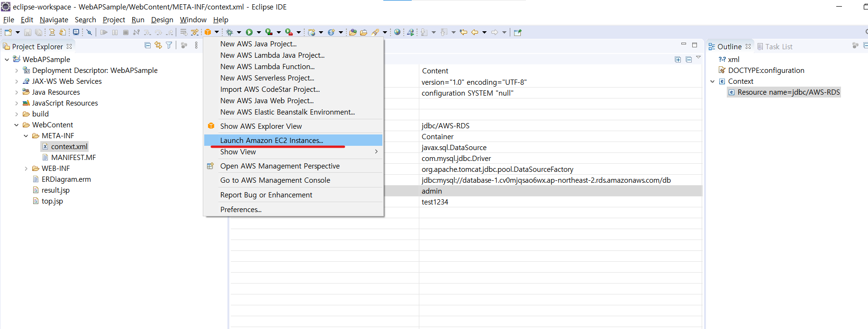868x329 pixels.
Task: Click Collapse All icon in editor
Action: (689, 60)
